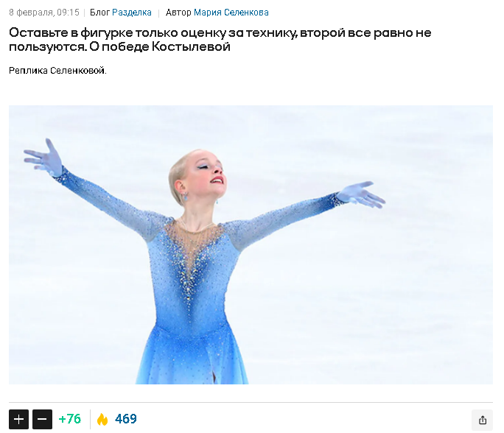Click the horizontal divider above rating bar
The image size is (504, 433).
tap(251, 402)
